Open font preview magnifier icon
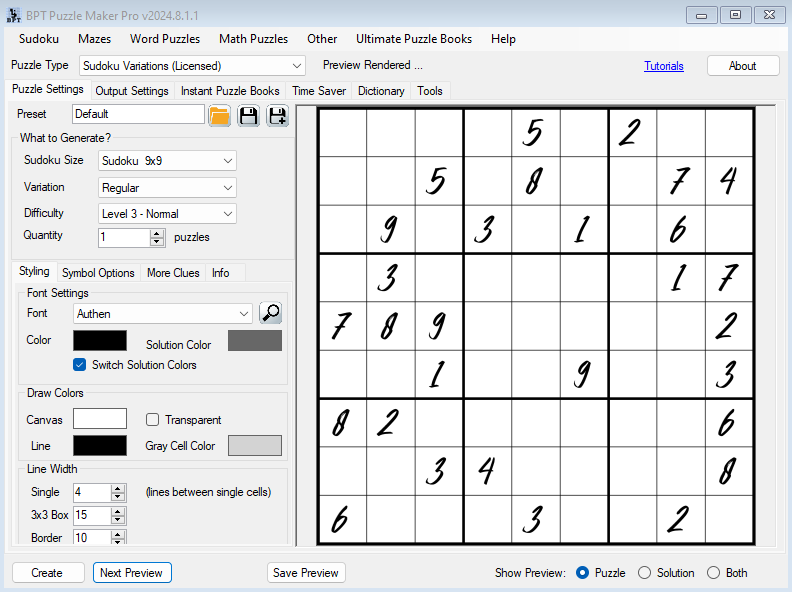This screenshot has height=592, width=792. click(x=270, y=313)
